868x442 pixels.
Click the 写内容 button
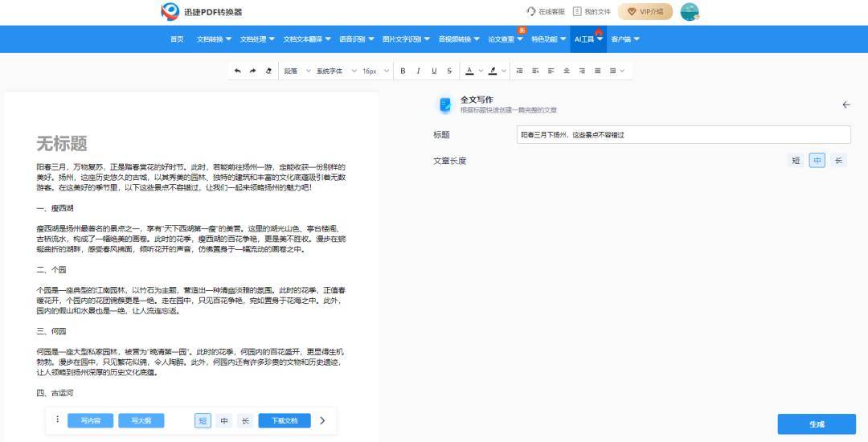pos(90,420)
